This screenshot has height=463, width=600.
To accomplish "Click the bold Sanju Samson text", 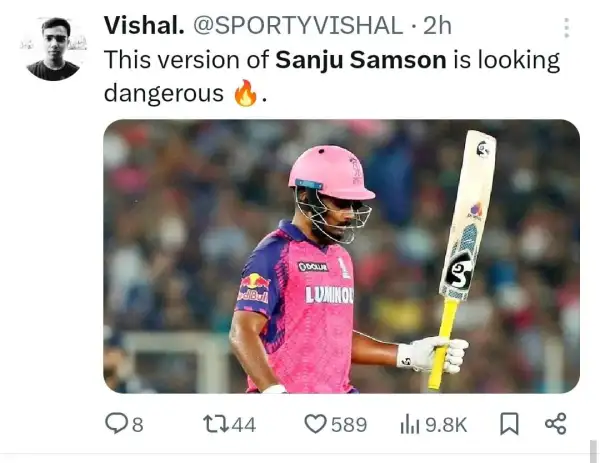I will point(361,60).
